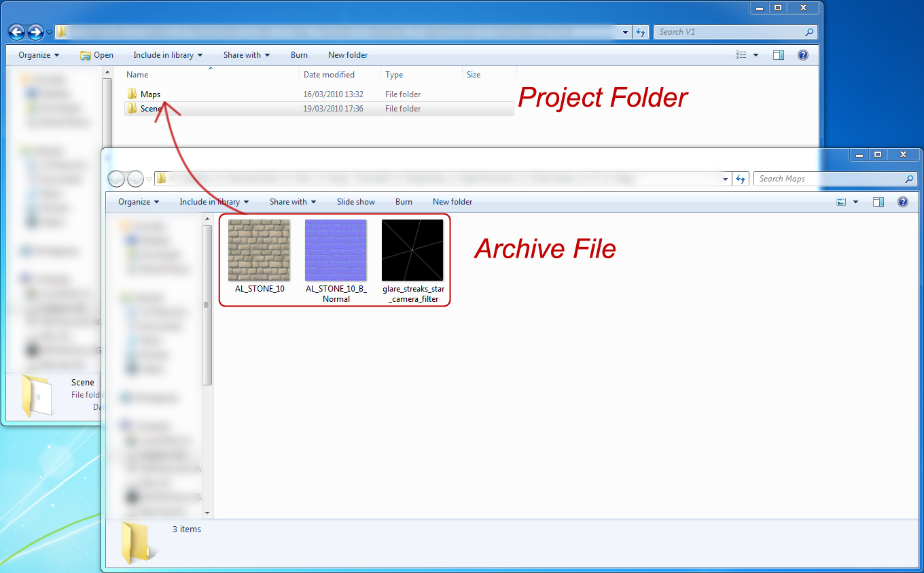Click New folder in back window toolbar
The width and height of the screenshot is (924, 573).
coord(348,55)
